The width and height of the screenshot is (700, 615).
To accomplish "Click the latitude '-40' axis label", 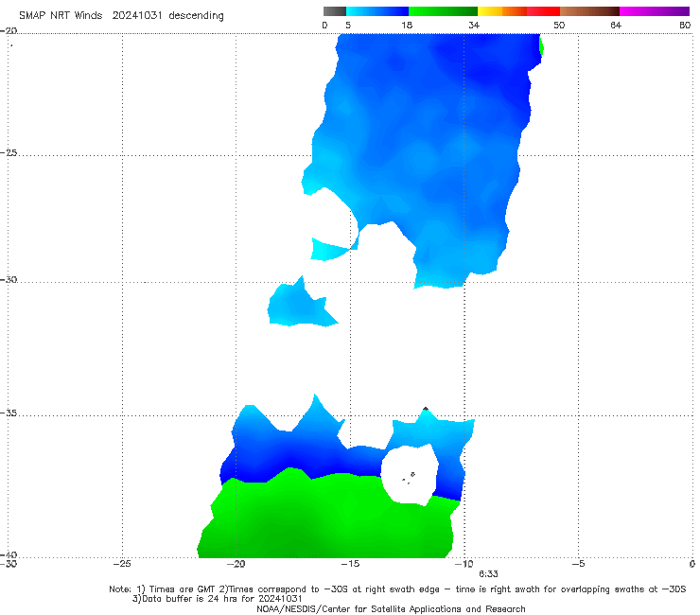I will pyautogui.click(x=9, y=554).
